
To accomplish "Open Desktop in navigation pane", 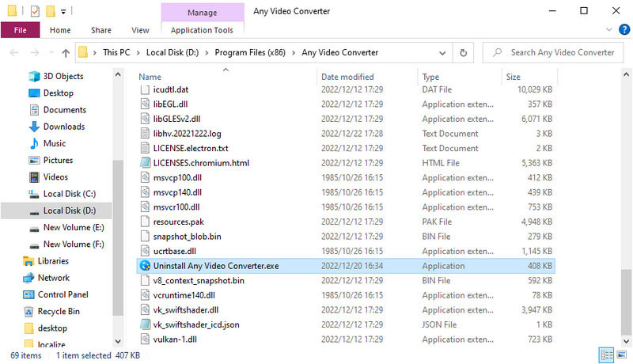I will 58,93.
